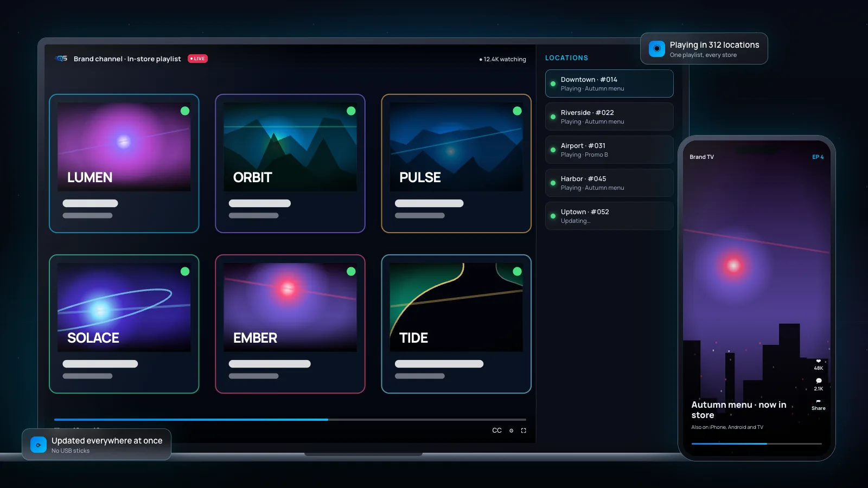Click the Brand TV label on phone
The width and height of the screenshot is (868, 488).
click(701, 157)
